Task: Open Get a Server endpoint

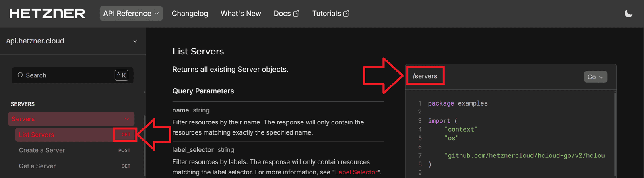Action: coord(75,166)
